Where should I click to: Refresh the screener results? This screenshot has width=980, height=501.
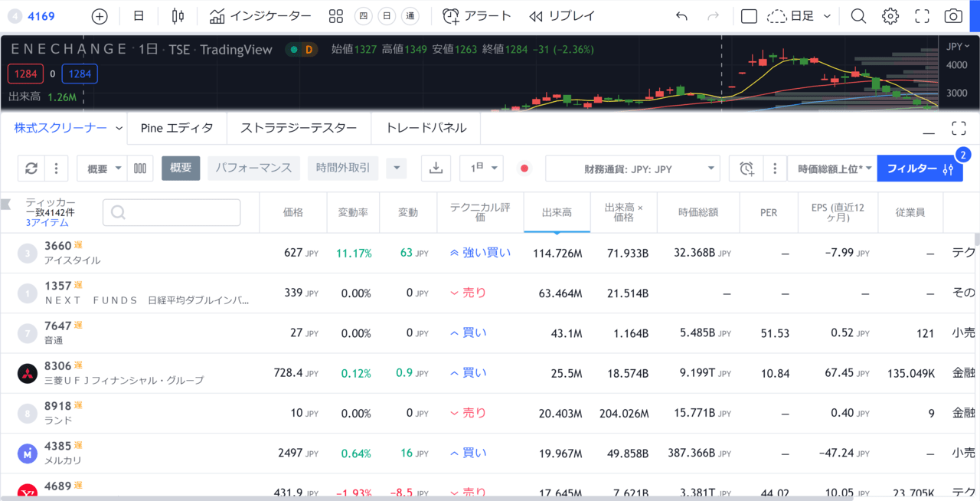[31, 169]
